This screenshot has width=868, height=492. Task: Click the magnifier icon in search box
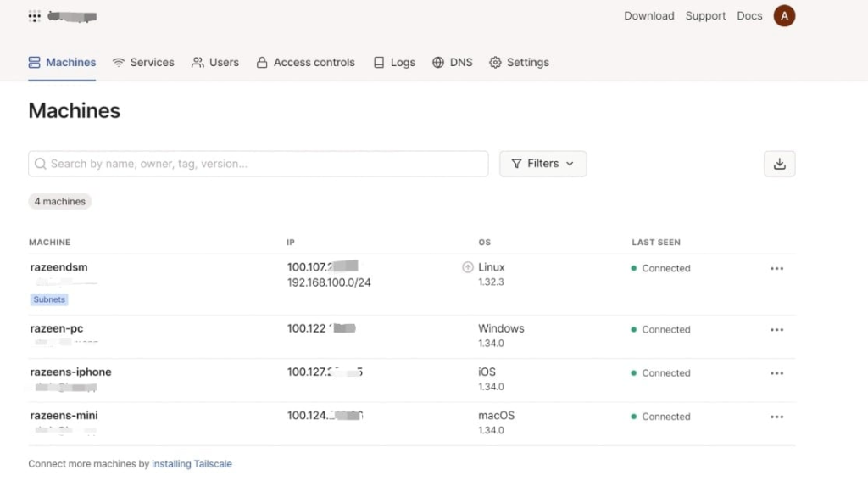[41, 164]
